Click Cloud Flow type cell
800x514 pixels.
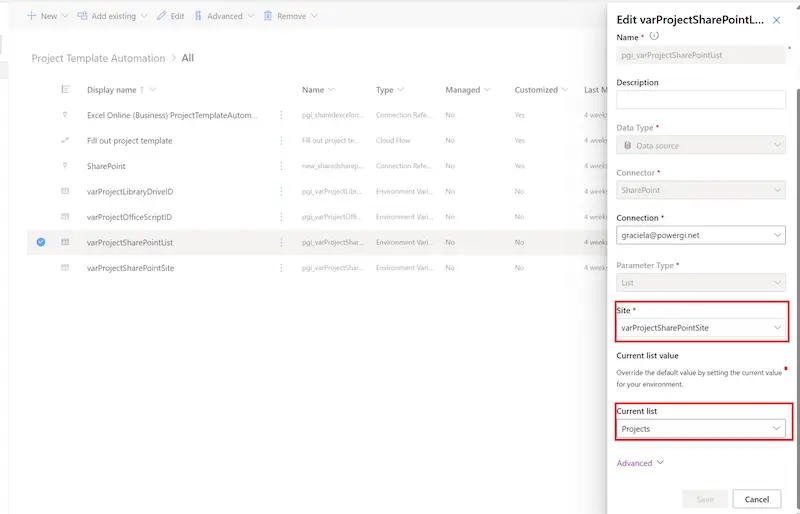coord(393,140)
